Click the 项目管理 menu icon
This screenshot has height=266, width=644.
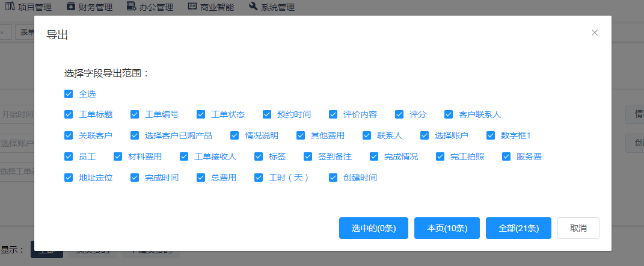pos(10,7)
